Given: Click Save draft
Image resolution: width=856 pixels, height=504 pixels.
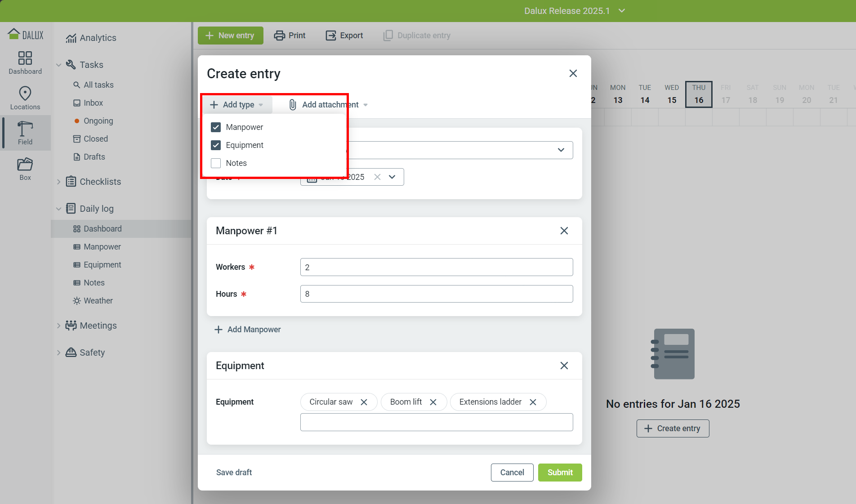Looking at the screenshot, I should click(234, 473).
